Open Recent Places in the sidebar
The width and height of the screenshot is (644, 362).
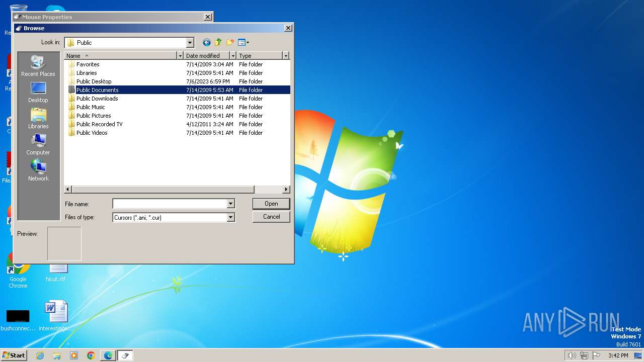click(38, 66)
